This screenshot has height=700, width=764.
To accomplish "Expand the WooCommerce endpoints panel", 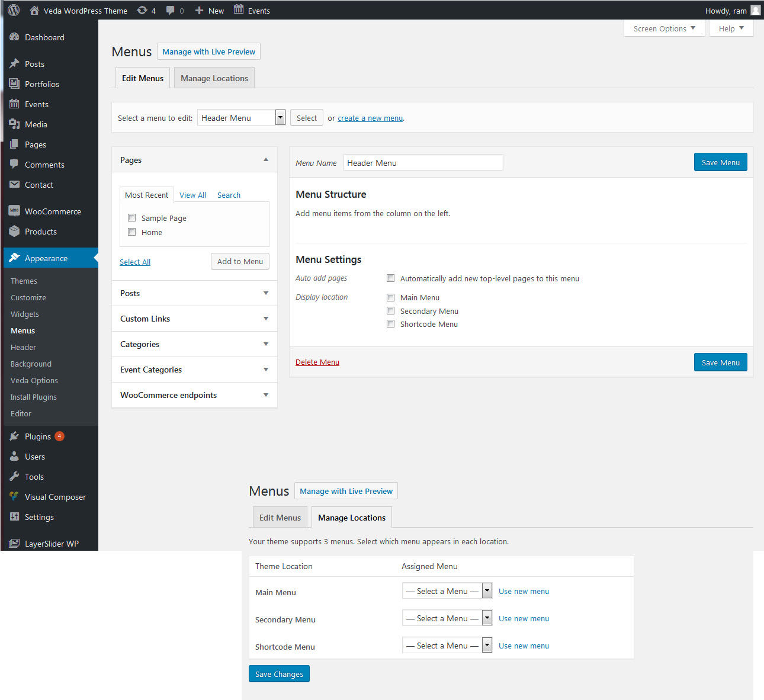I will tap(266, 395).
